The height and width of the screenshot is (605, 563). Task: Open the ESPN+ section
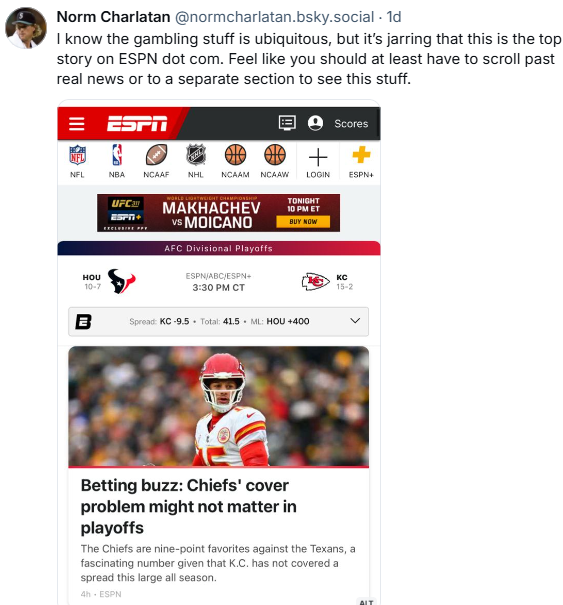[361, 162]
